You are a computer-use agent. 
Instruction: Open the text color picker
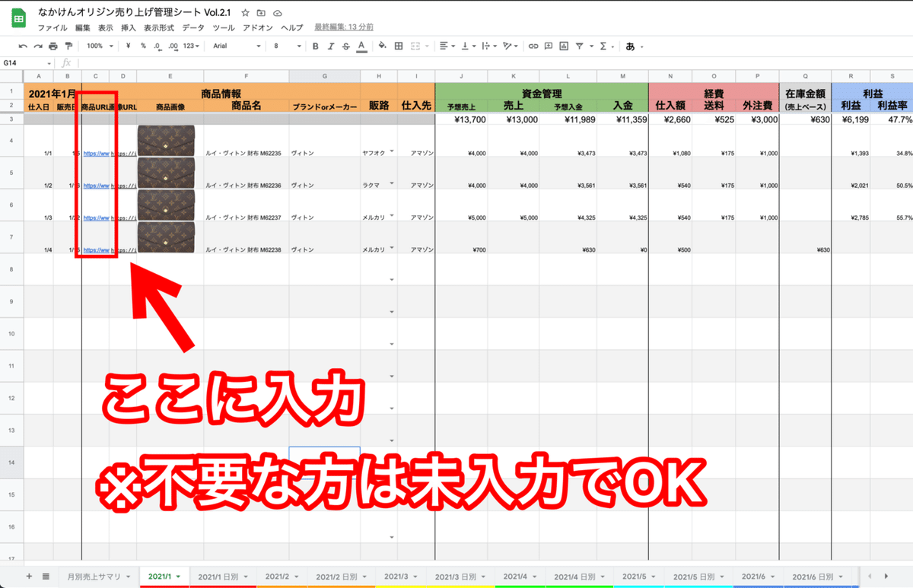tap(361, 46)
